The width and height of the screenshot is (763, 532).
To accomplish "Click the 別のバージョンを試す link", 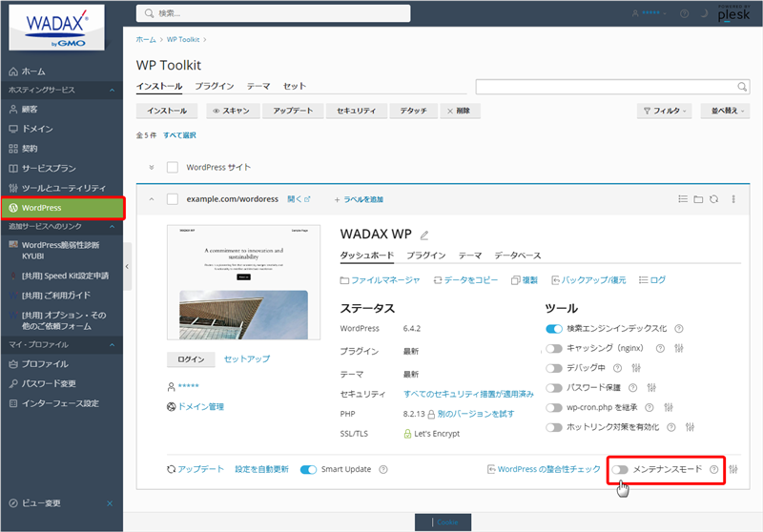I will tap(475, 414).
